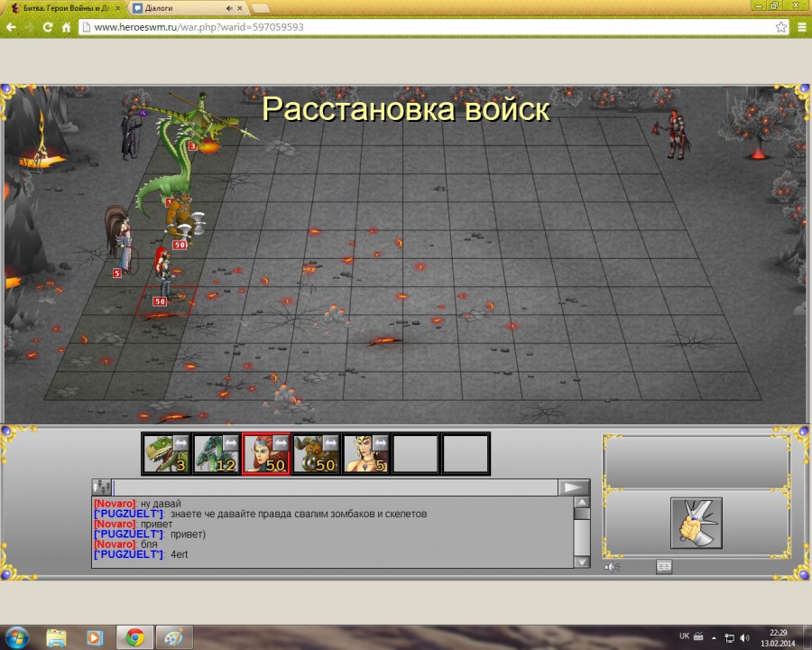Screen dimensions: 812x650
Task: Click audio indicator on Діалоги tab
Action: tap(229, 8)
